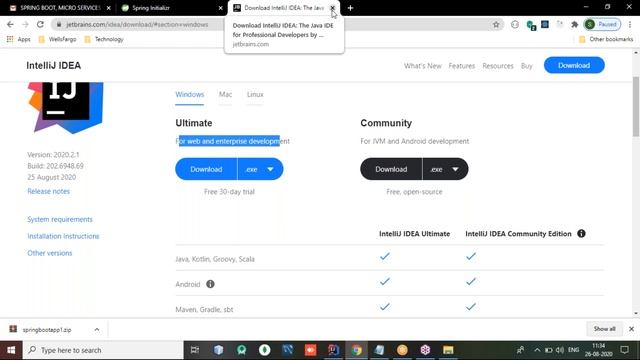The width and height of the screenshot is (640, 360).
Task: Open a new browser tab
Action: [350, 8]
